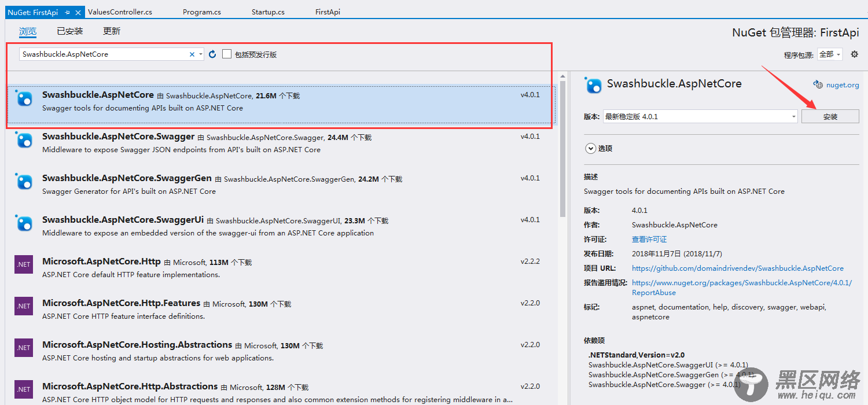Viewport: 868px width, 405px height.
Task: Open the ValuesController.cs tab
Action: 120,12
